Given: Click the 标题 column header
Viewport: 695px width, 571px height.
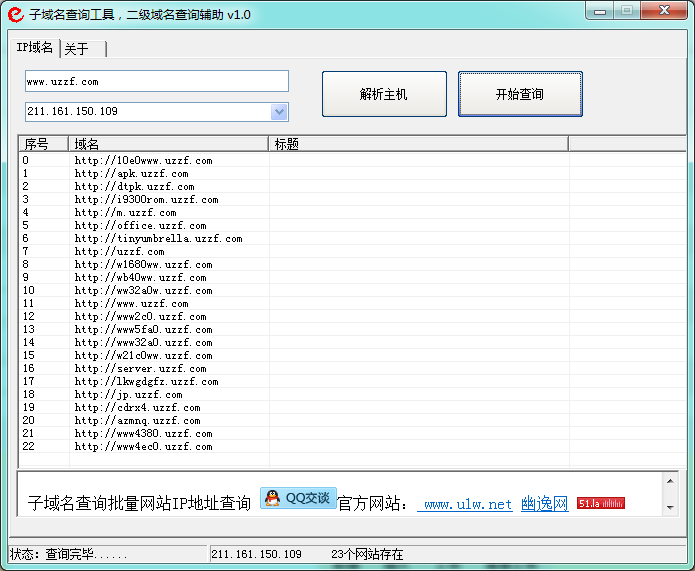Looking at the screenshot, I should tap(419, 144).
